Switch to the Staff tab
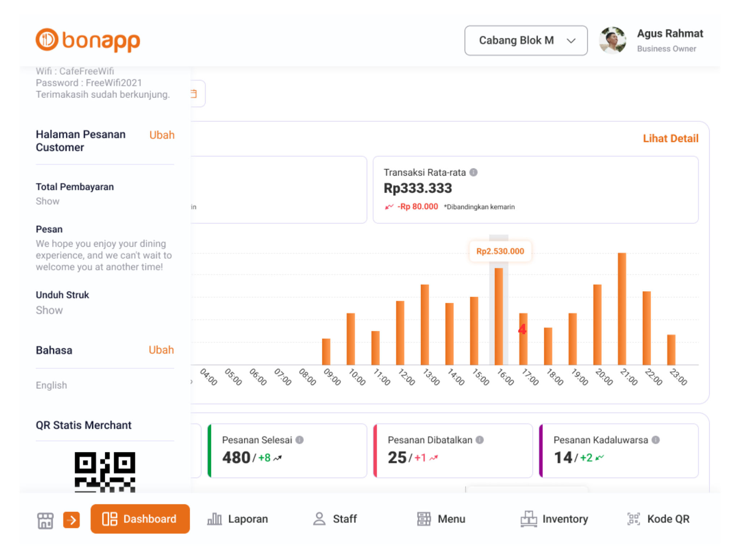Screen dimensions: 740x560 335,519
